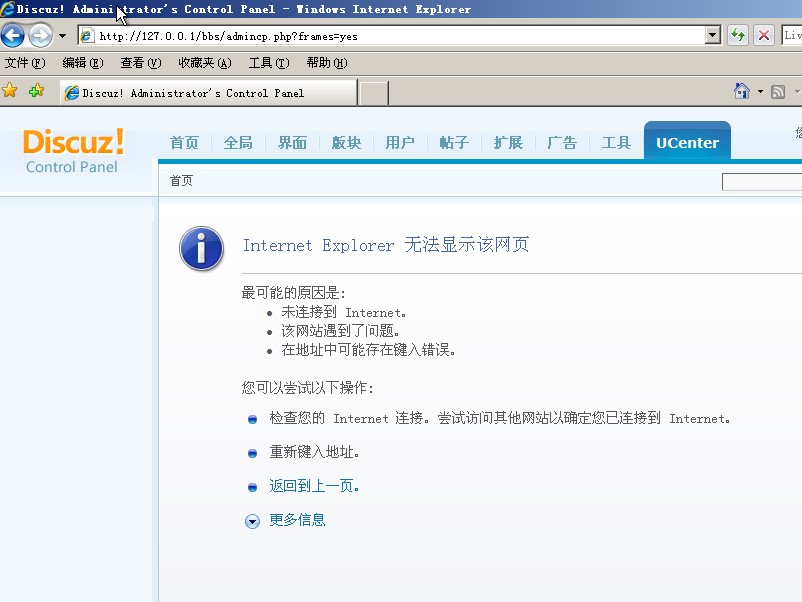Click the Add to Favorites icon
Viewport: 802px width, 602px height.
pos(36,91)
